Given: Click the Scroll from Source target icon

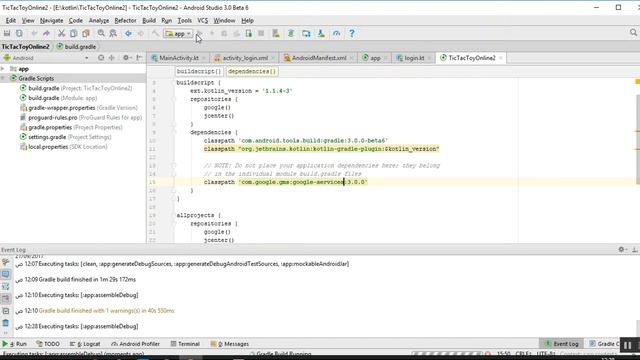Looking at the screenshot, I should 101,58.
